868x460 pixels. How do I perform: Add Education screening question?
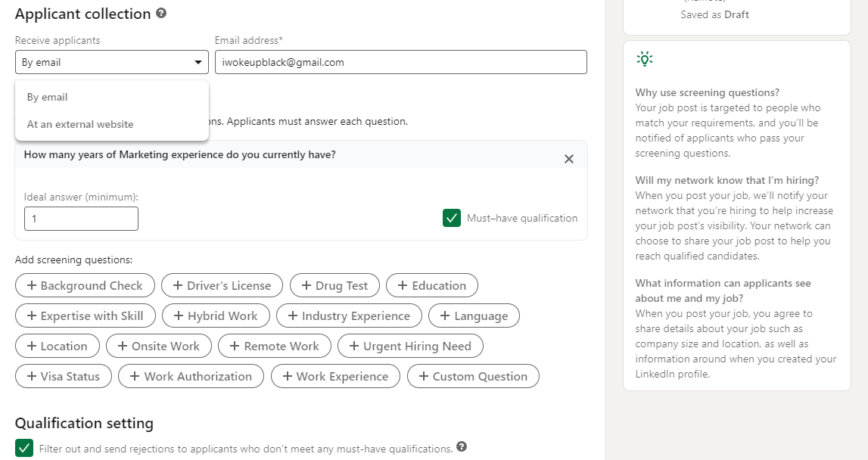pos(431,285)
